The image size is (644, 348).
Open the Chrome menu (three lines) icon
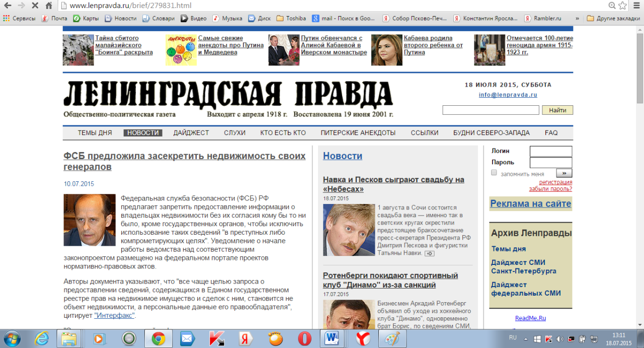[637, 6]
